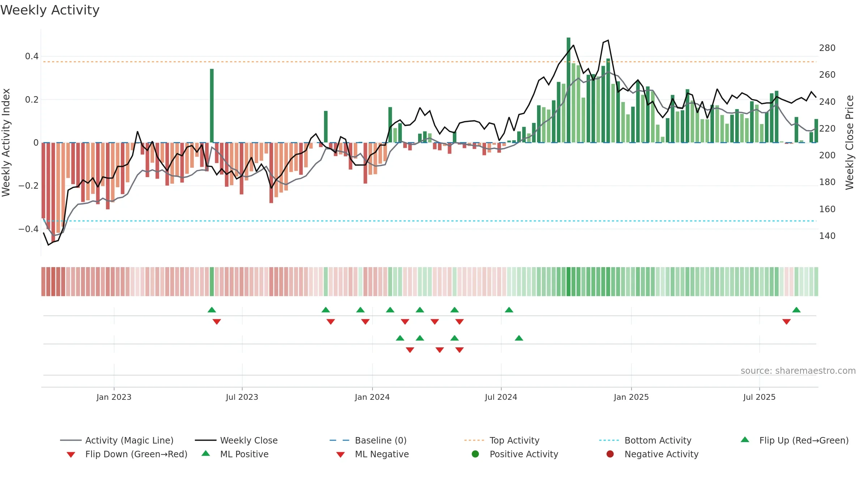Click the Baseline (0) legend entry
868x488 pixels.
[x=368, y=440]
